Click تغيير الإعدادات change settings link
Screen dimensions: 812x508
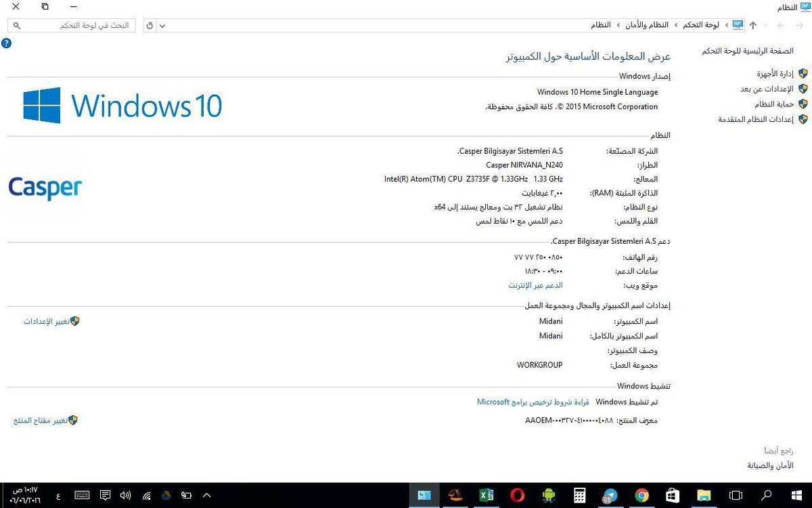(x=47, y=321)
